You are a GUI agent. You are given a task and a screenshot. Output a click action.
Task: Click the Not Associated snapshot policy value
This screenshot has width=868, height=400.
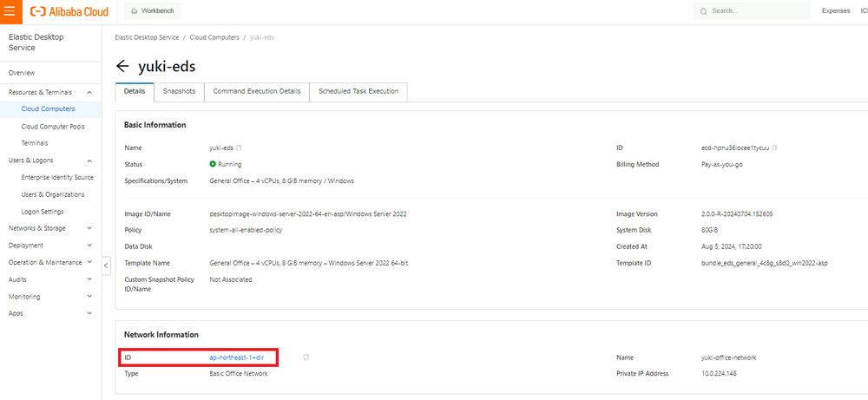(x=231, y=280)
